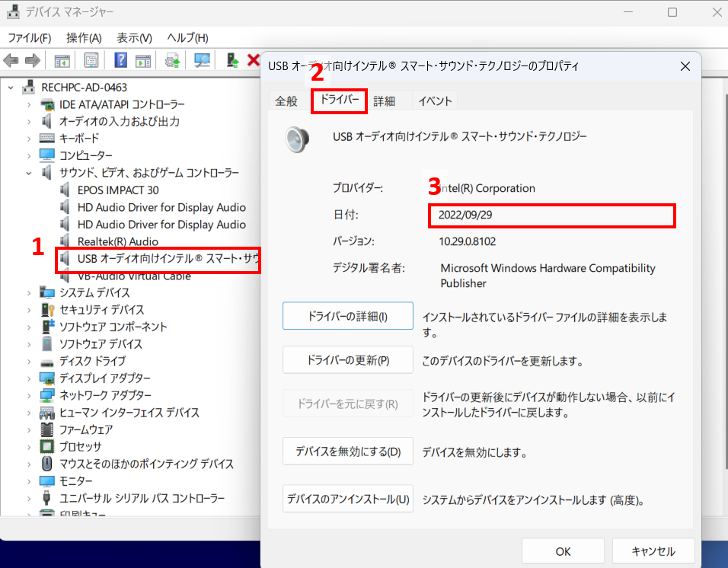The image size is (728, 568).
Task: Open the 操作(A) menu
Action: (x=84, y=38)
